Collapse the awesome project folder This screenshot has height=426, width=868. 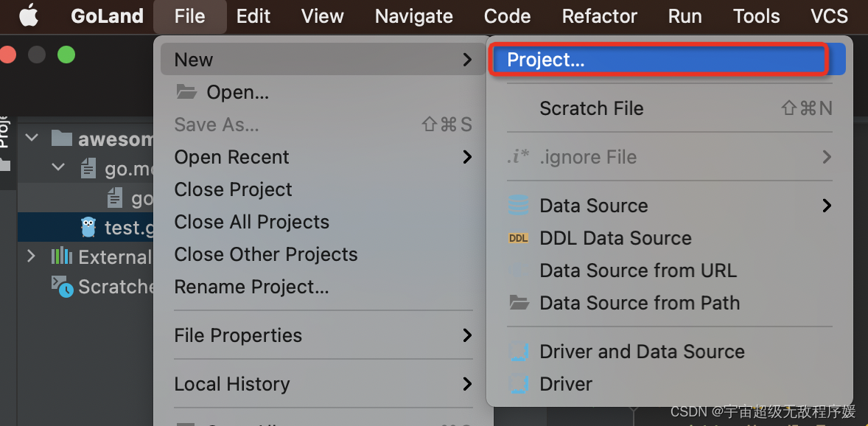32,138
